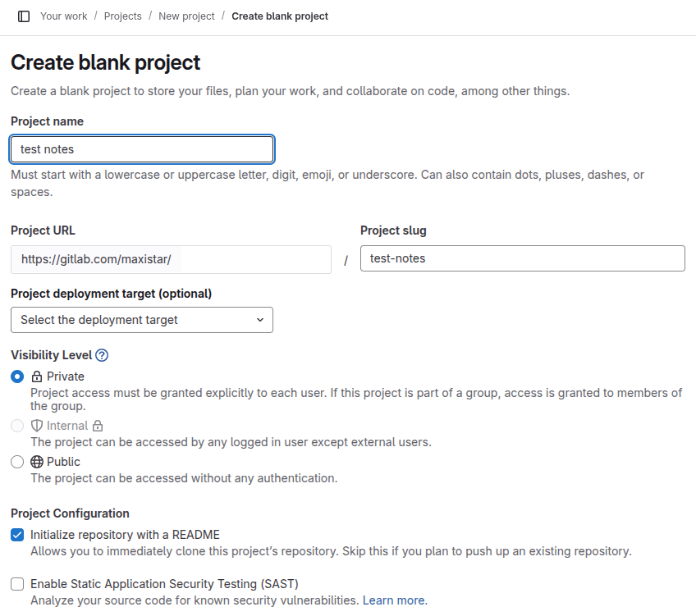Go to Your work breadcrumb

(64, 16)
